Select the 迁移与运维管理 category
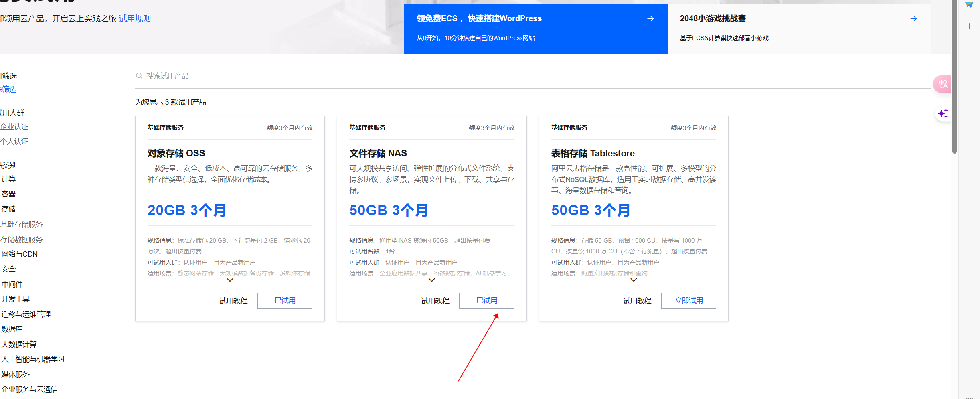The image size is (980, 399). click(x=26, y=314)
